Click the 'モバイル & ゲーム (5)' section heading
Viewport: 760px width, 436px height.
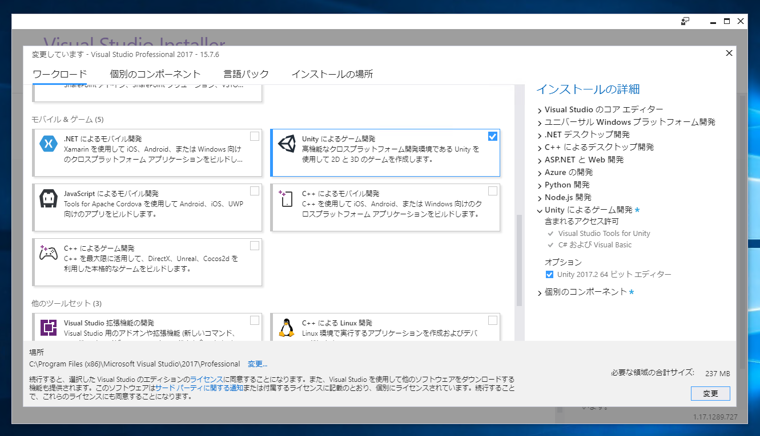click(x=67, y=119)
